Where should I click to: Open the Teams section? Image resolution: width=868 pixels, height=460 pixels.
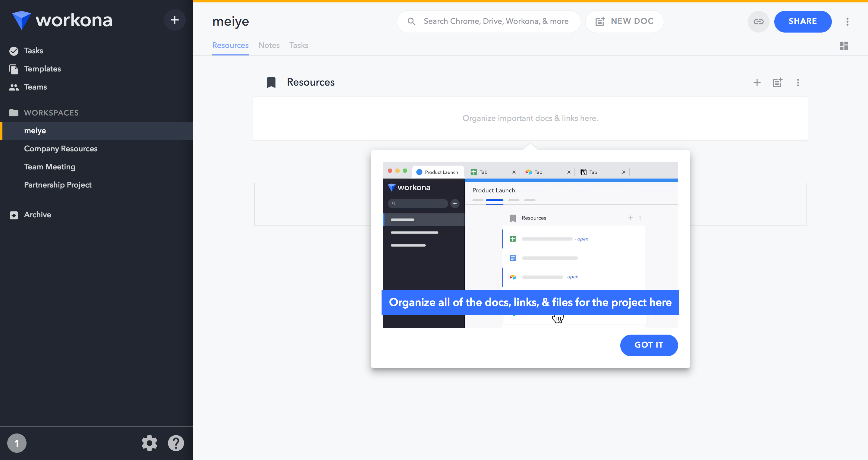coord(35,87)
